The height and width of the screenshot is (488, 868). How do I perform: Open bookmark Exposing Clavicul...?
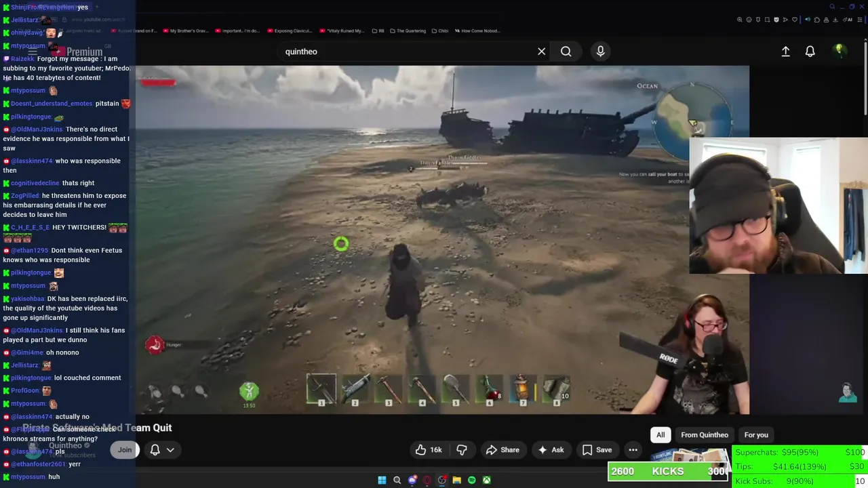click(290, 30)
